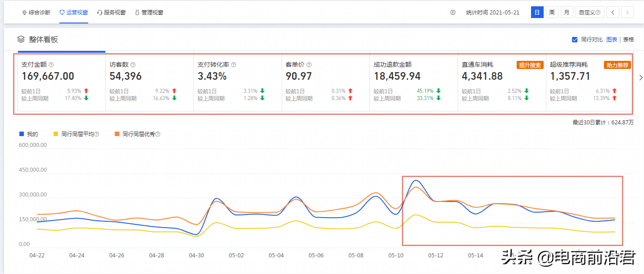Click question mark next to 支付转化率

(x=234, y=65)
